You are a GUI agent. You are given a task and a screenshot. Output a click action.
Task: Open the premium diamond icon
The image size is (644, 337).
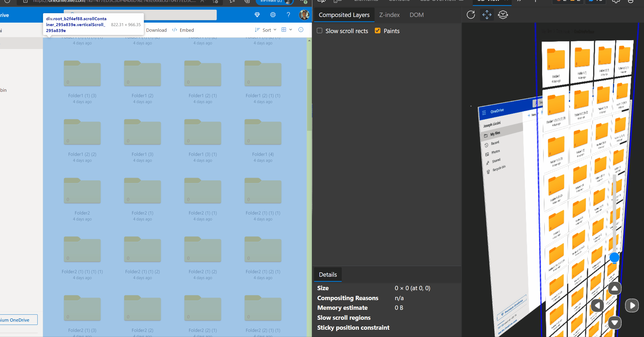pyautogui.click(x=257, y=15)
